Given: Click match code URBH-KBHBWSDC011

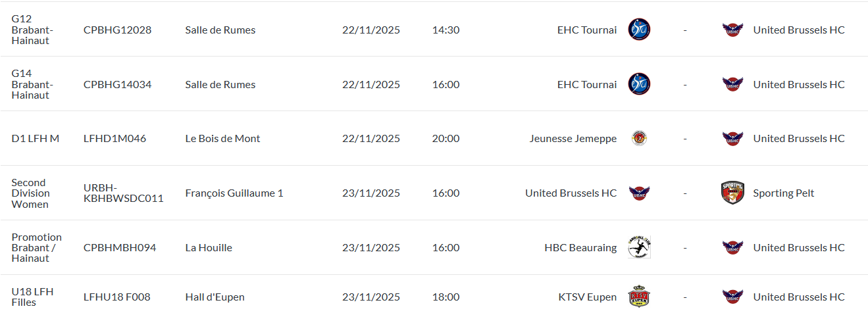Looking at the screenshot, I should point(123,193).
